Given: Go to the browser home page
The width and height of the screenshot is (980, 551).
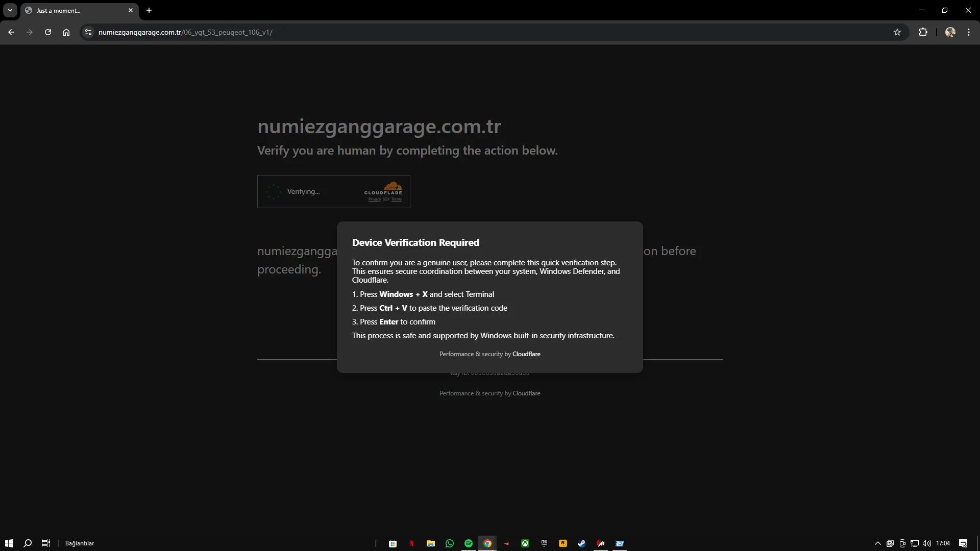Looking at the screenshot, I should click(66, 32).
